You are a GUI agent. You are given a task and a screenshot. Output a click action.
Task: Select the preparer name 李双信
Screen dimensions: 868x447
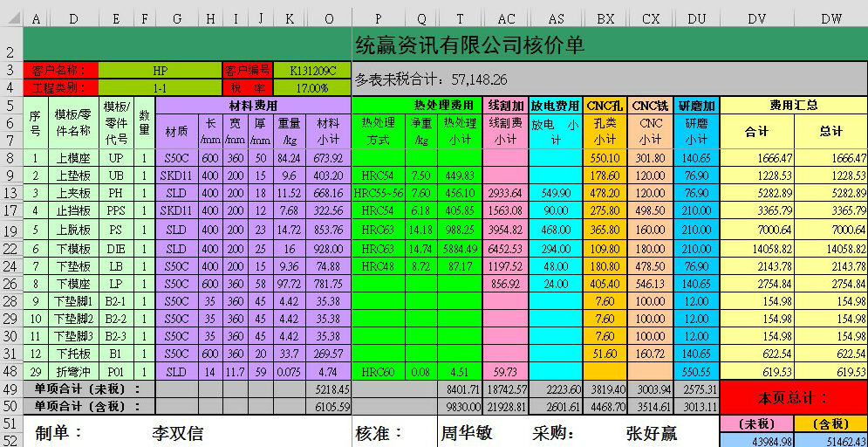(x=177, y=433)
